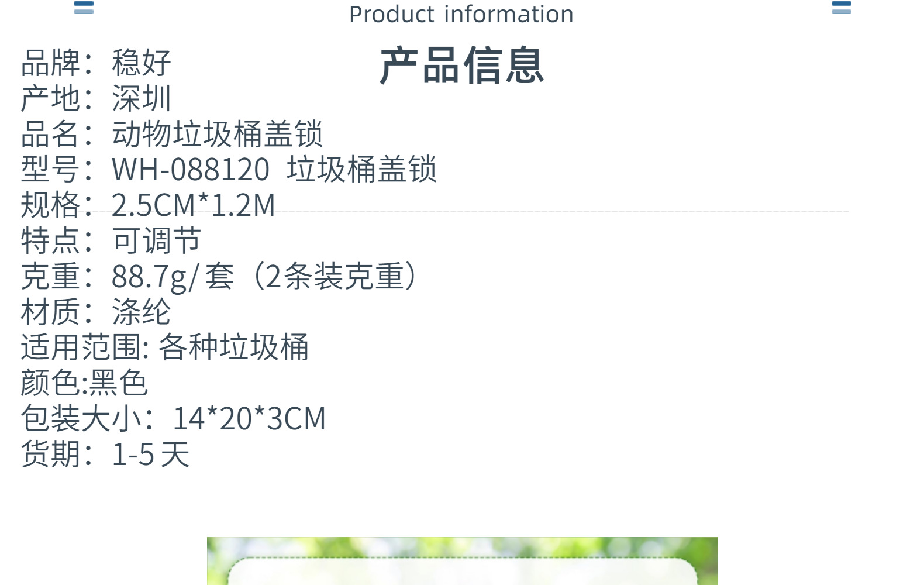Click the material line 材质: 涤纶
Screen dimensions: 924x585
click(x=96, y=312)
